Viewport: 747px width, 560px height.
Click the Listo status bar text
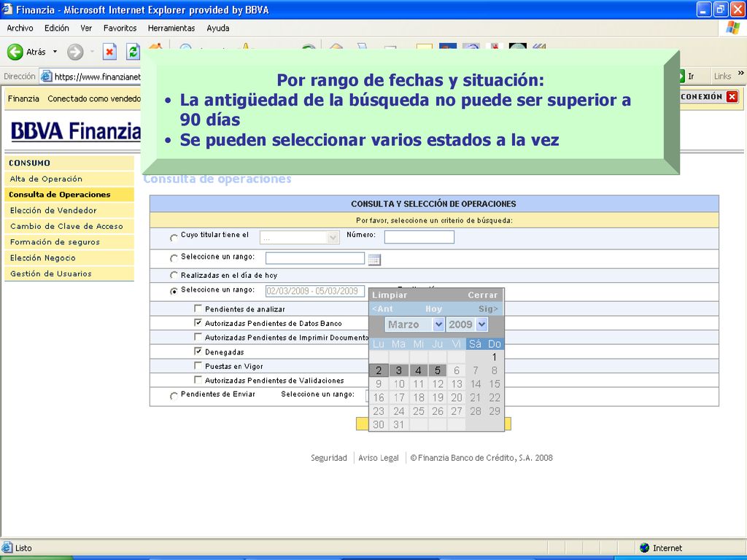tap(23, 548)
